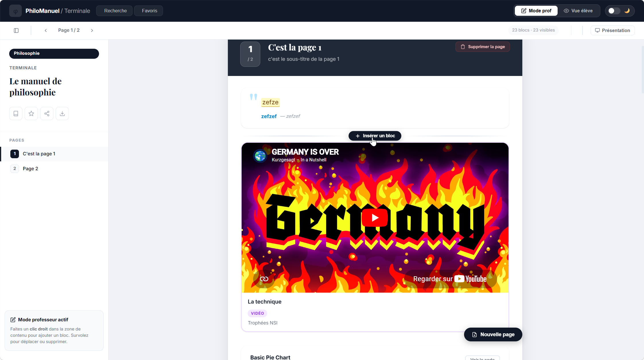Copy video link icon on YouTube thumbnail

(x=264, y=279)
